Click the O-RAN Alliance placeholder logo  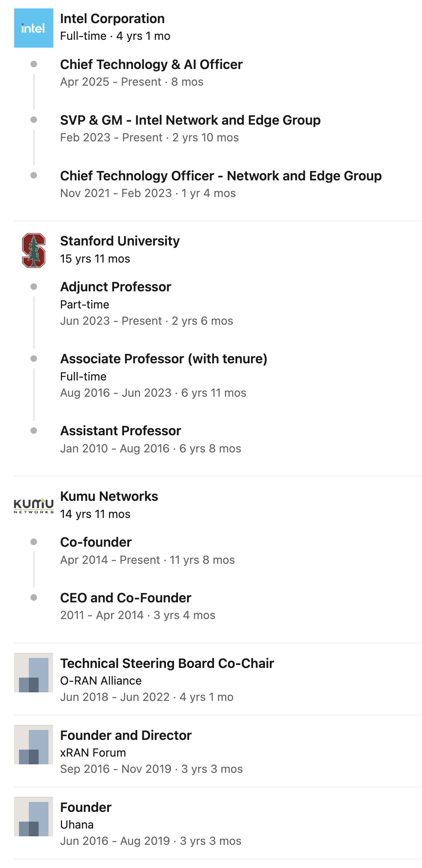click(x=33, y=673)
